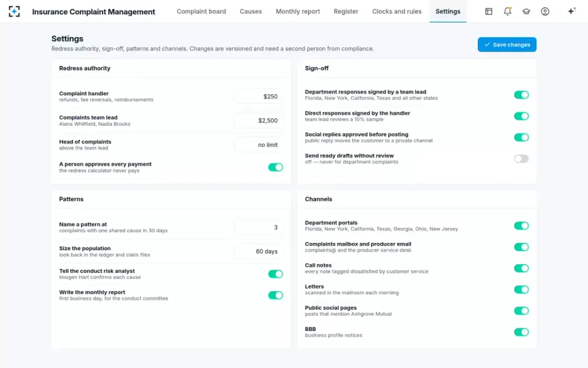Edit the Head of complaints no limit field
Viewport: 588px width, 368px height.
(x=259, y=145)
